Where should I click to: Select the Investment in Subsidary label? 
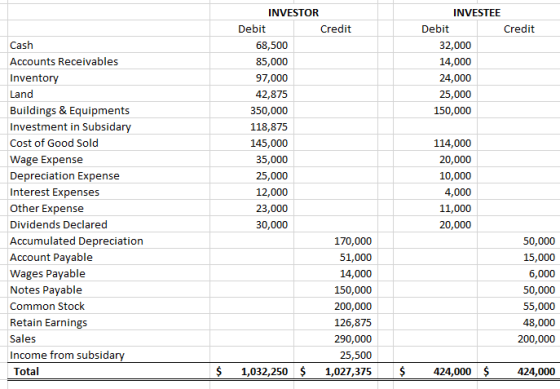70,127
